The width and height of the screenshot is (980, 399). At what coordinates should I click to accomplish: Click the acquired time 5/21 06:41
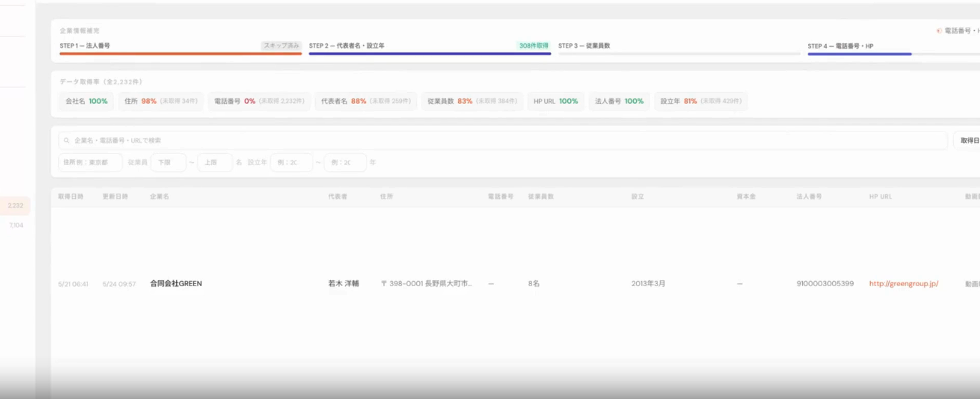(73, 284)
